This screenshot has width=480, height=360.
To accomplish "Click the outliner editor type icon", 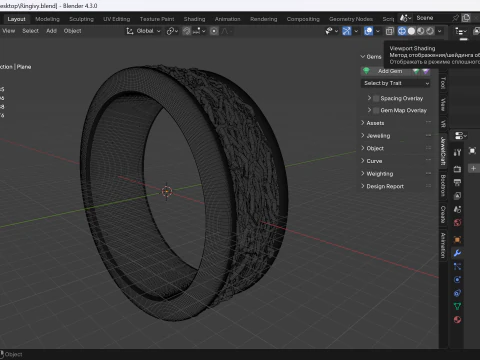I will point(461,31).
